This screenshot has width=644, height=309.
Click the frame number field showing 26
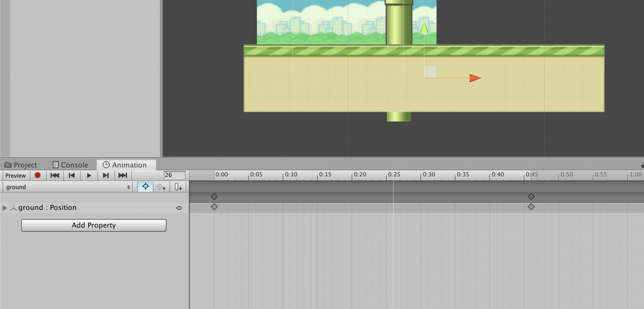pos(174,175)
